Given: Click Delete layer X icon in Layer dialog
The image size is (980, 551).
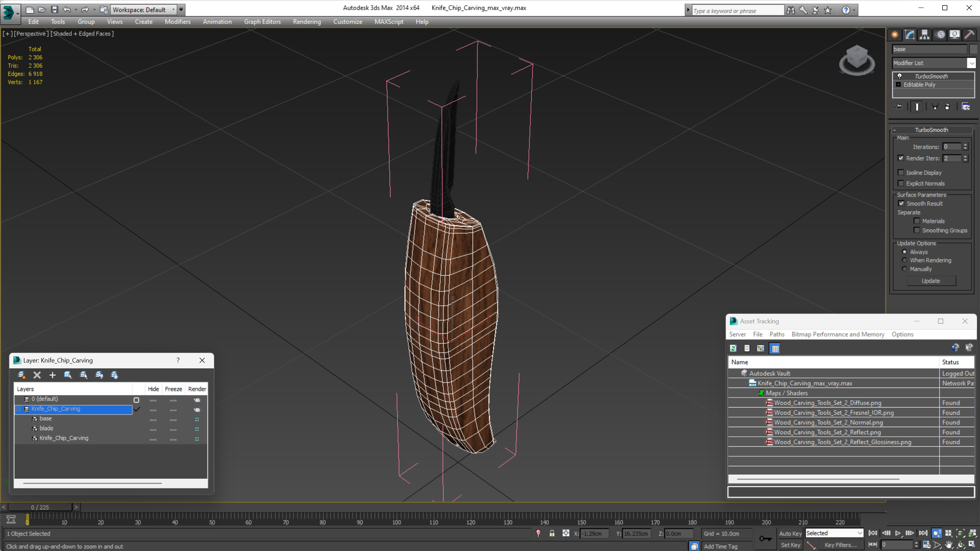Looking at the screenshot, I should click(37, 375).
